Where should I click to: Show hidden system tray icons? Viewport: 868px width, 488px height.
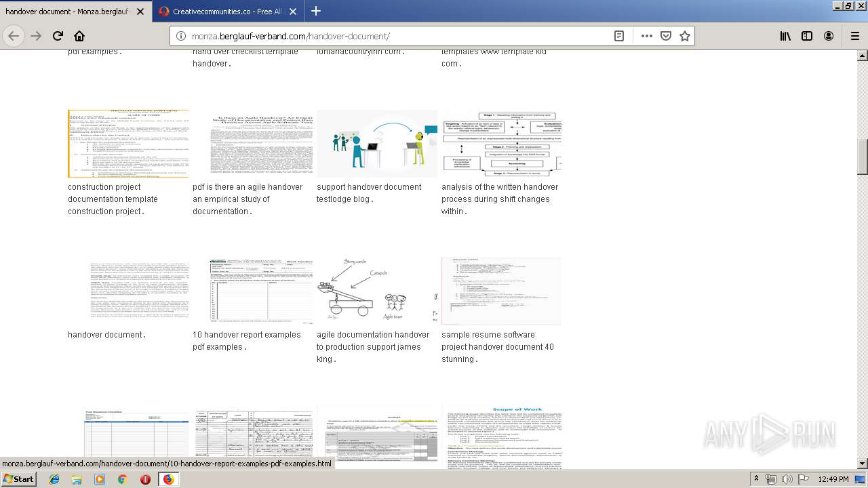click(x=756, y=479)
